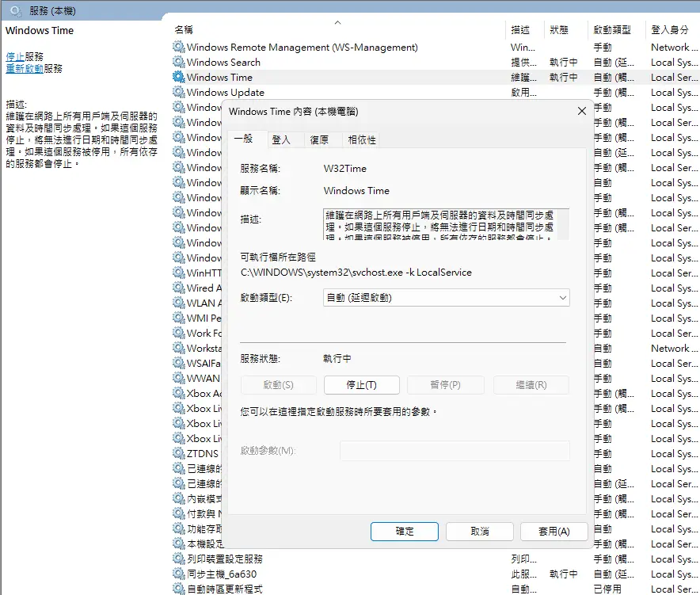Open the 啟動類型 dropdown
Viewport: 700px width, 595px height.
(447, 298)
